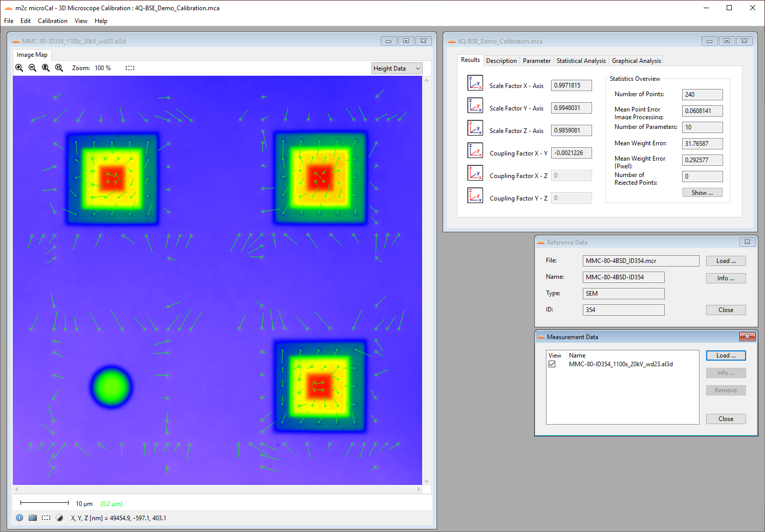
Task: Uncheck the View checkbox for the measurement file
Action: (x=552, y=364)
